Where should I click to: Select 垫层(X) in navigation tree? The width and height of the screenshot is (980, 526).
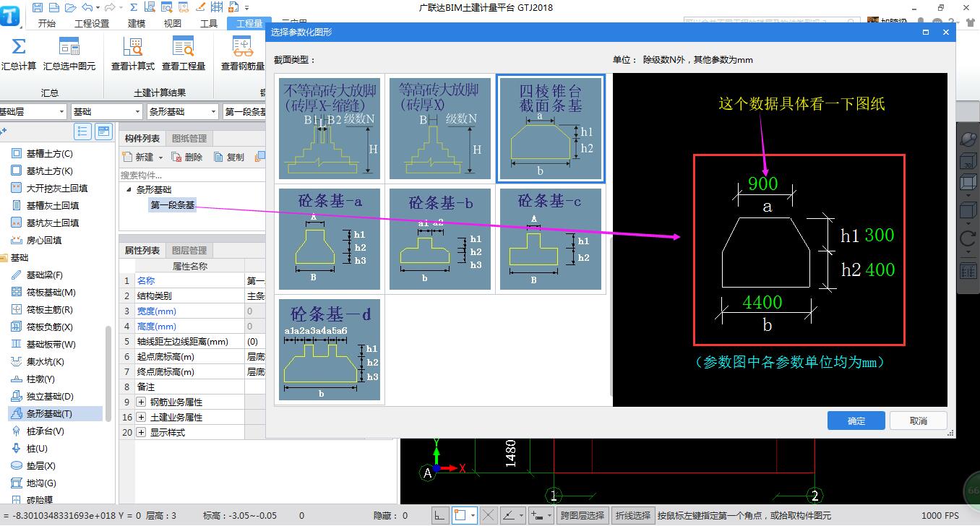pyautogui.click(x=40, y=465)
